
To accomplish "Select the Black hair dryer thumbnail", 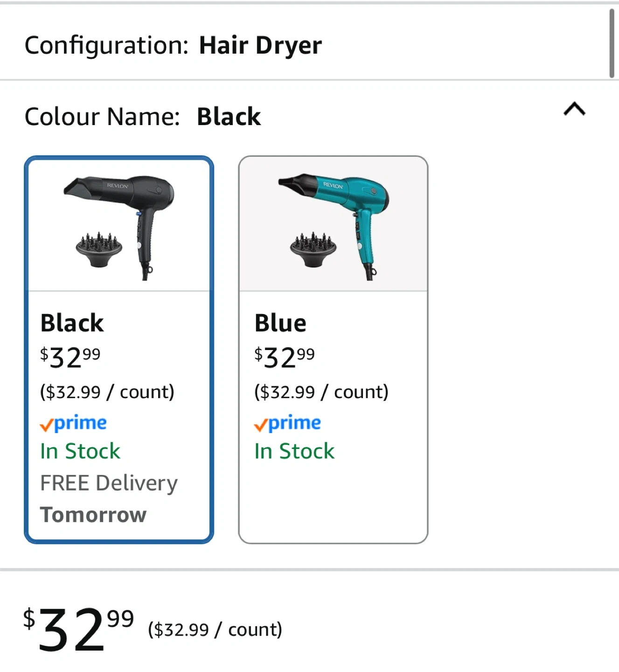I will click(119, 225).
